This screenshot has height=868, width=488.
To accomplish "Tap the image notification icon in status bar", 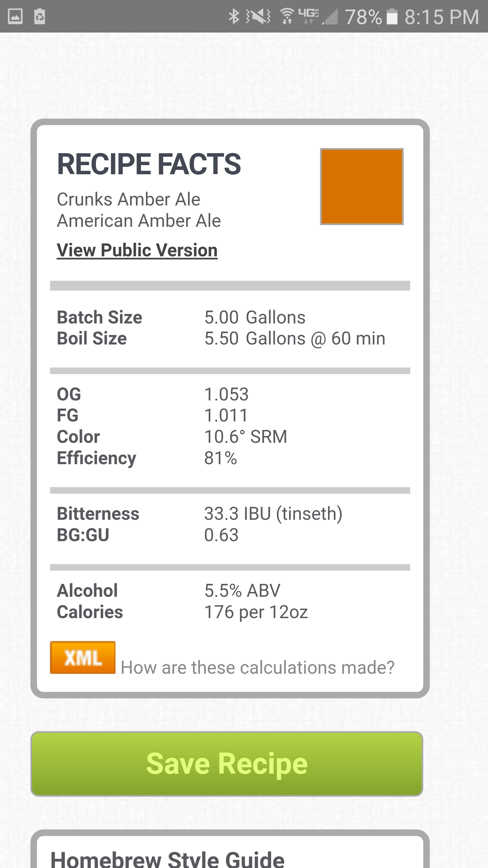I will (15, 16).
